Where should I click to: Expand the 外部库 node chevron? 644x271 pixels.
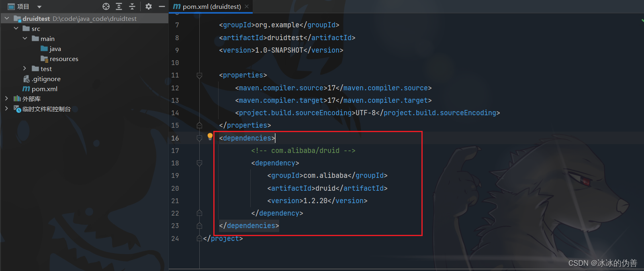click(6, 99)
